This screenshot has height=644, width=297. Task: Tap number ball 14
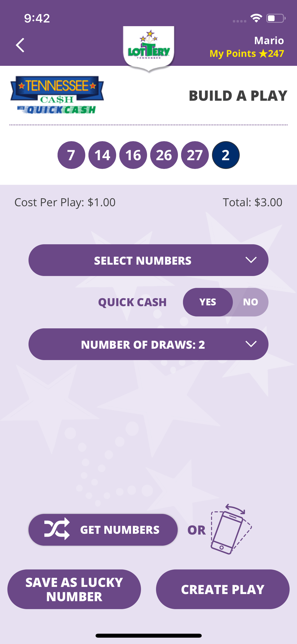pos(102,155)
